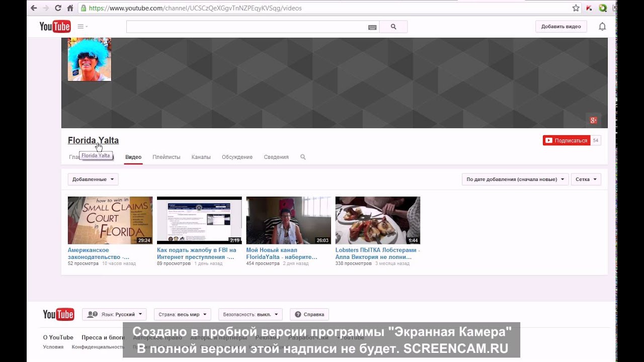Open the Язык: Русский dropdown
644x362 pixels.
click(x=114, y=314)
